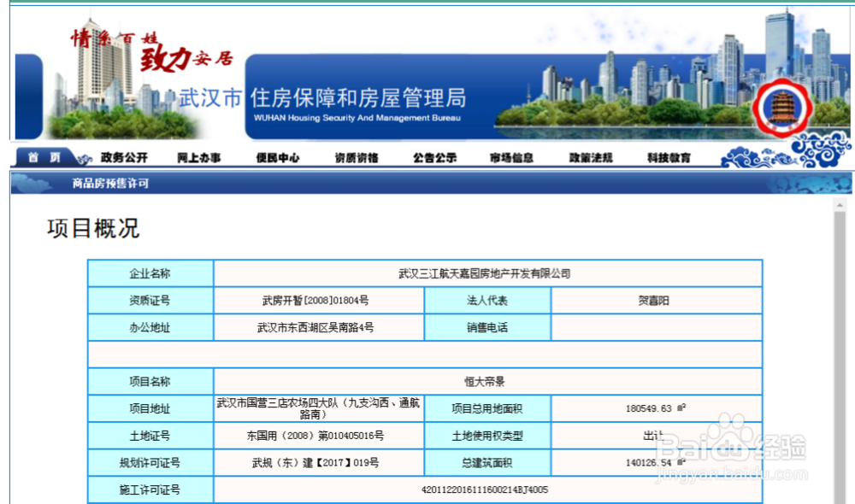855x504 pixels.
Task: Select project address 武汉市国营三店农场四大队
Action: (x=318, y=408)
